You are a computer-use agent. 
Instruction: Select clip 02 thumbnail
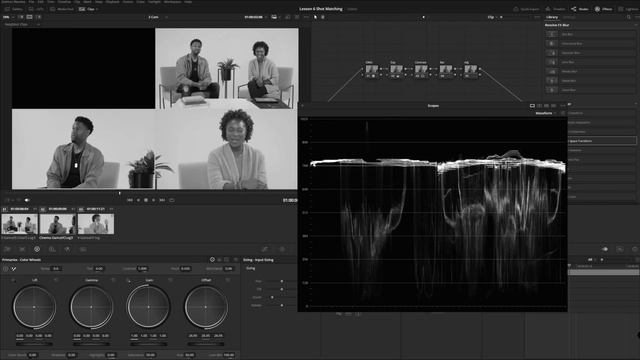click(58, 224)
